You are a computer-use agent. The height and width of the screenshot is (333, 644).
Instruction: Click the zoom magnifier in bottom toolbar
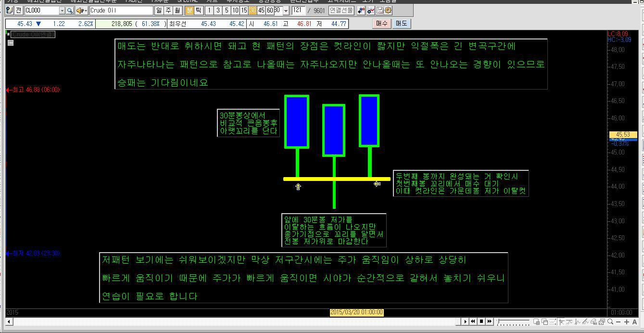point(610,321)
